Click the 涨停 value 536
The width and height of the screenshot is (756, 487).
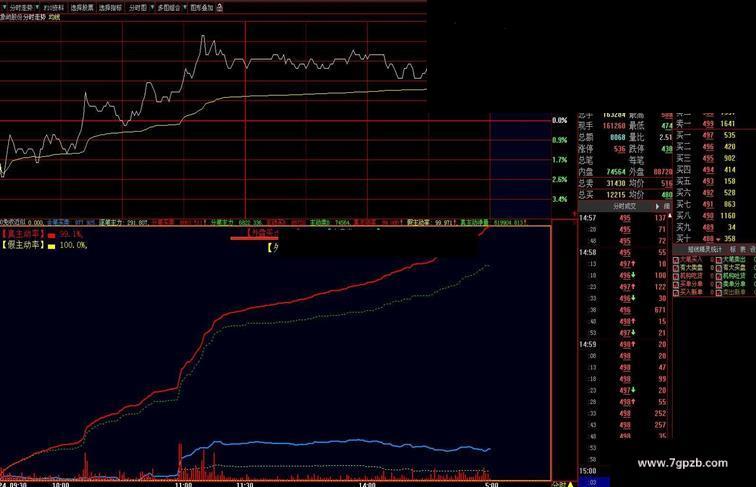click(620, 149)
